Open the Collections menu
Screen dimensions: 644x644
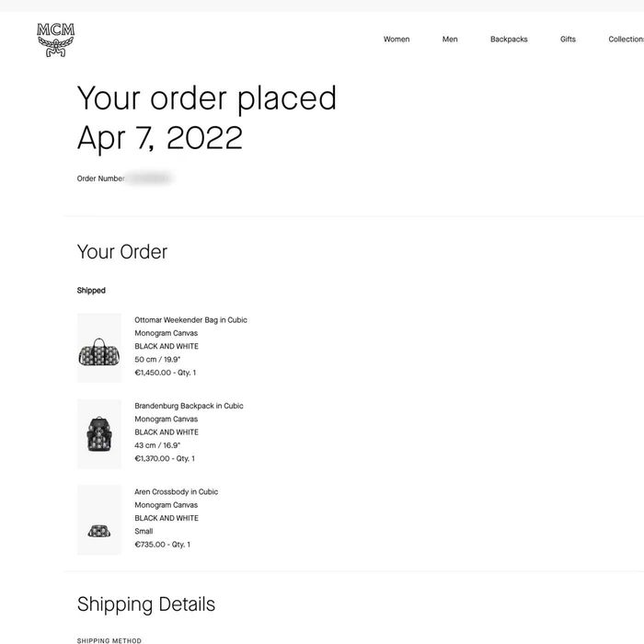click(626, 40)
